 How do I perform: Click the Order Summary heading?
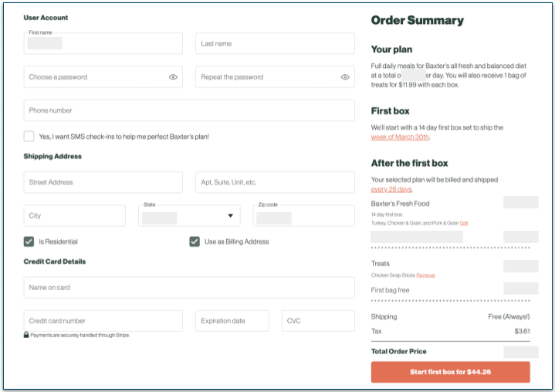click(x=418, y=21)
